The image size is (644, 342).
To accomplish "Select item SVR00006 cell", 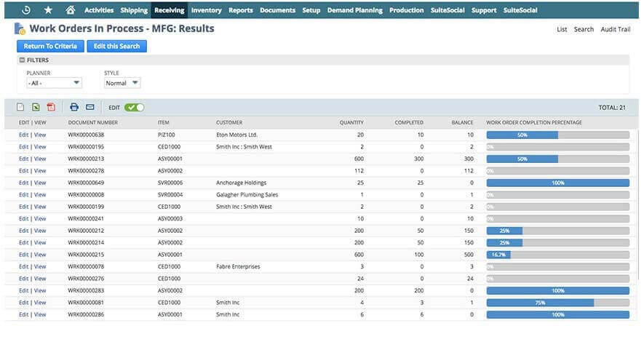I will [170, 183].
